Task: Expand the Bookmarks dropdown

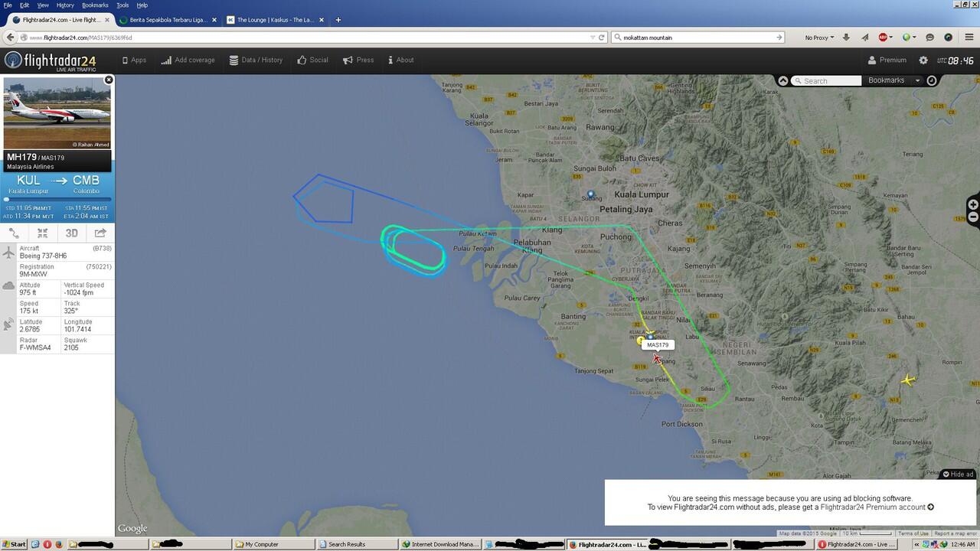Action: coord(893,80)
